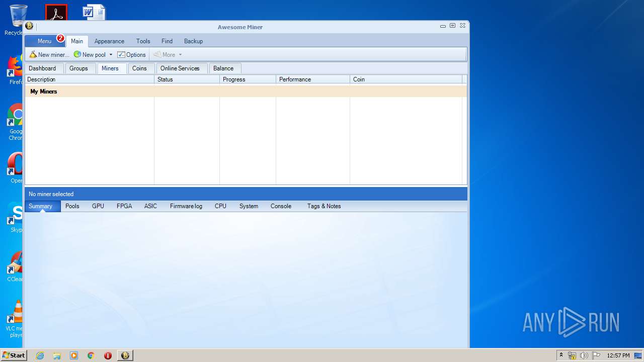Open Windows Media Player taskbar icon
The image size is (644, 362).
coord(74,355)
